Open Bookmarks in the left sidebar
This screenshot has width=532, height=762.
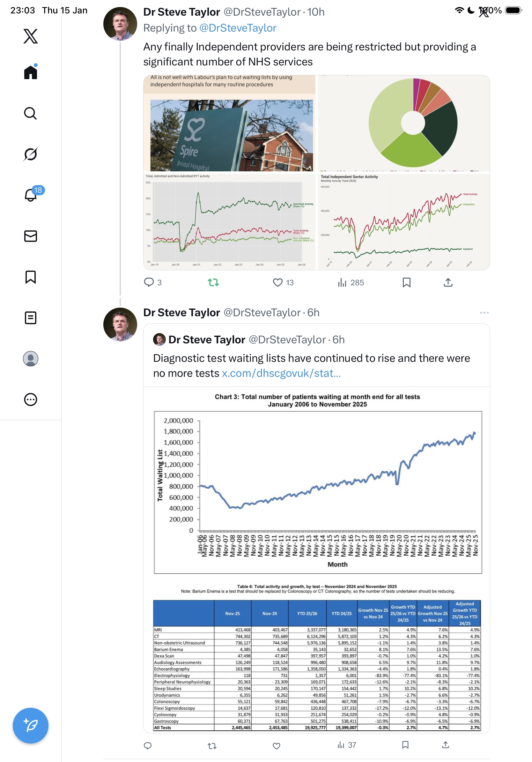(31, 277)
